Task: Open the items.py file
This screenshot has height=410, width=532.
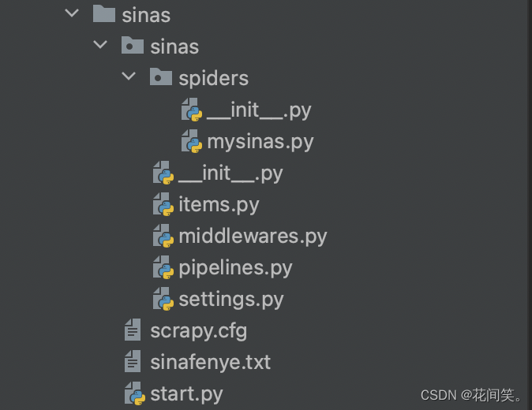Action: [219, 205]
